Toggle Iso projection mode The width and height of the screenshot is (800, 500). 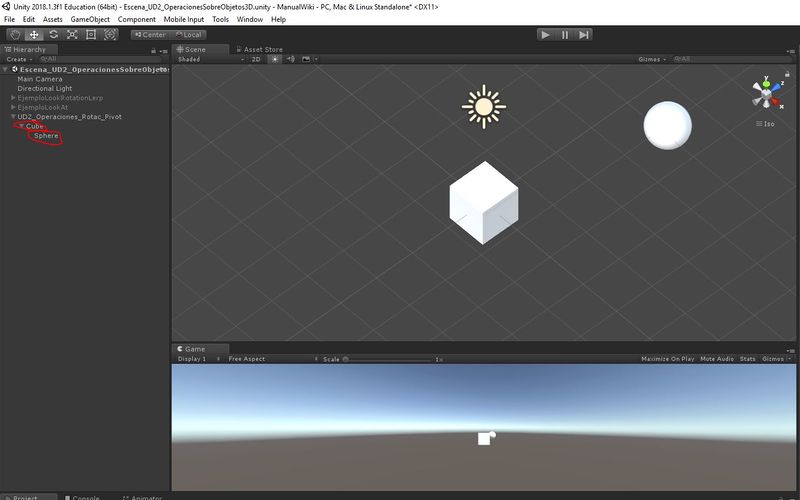point(765,124)
